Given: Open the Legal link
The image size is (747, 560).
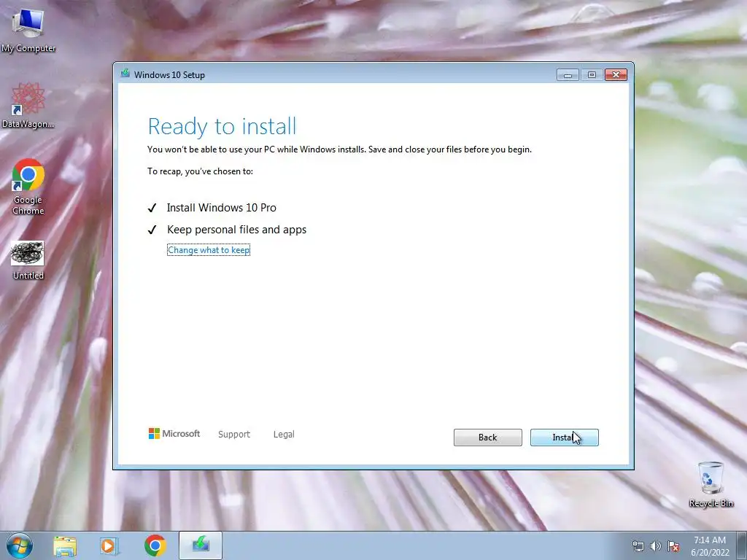Looking at the screenshot, I should (284, 435).
